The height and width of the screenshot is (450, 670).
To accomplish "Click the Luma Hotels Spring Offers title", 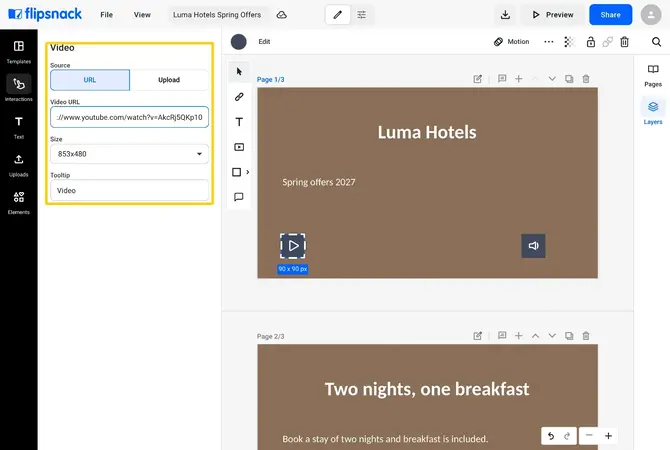I will point(217,15).
